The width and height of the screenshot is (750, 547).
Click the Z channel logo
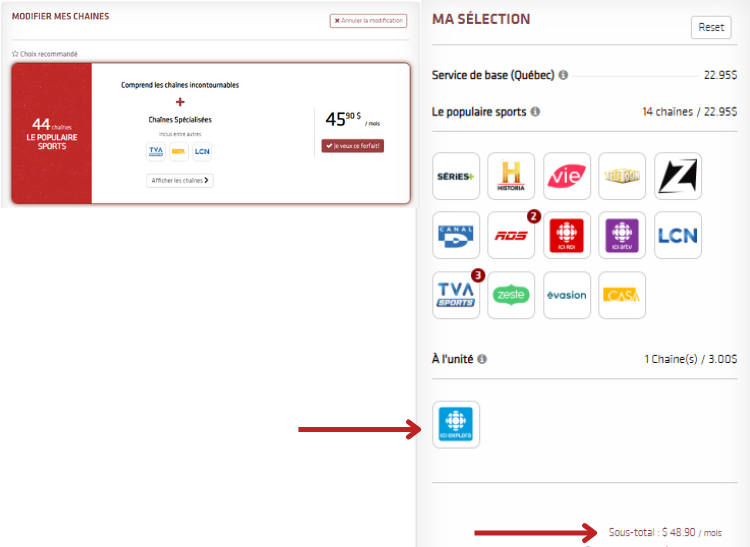[x=678, y=177]
